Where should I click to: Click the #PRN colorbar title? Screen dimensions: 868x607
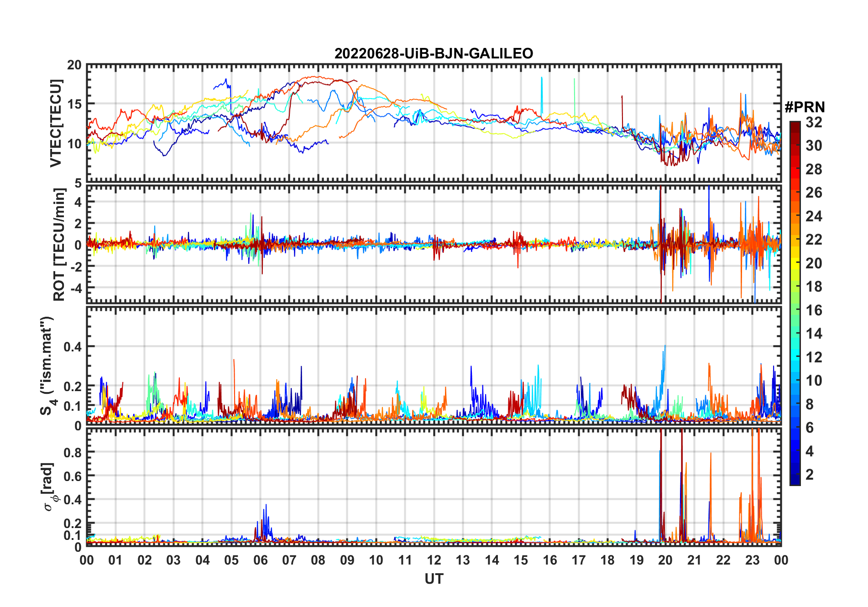[x=805, y=107]
